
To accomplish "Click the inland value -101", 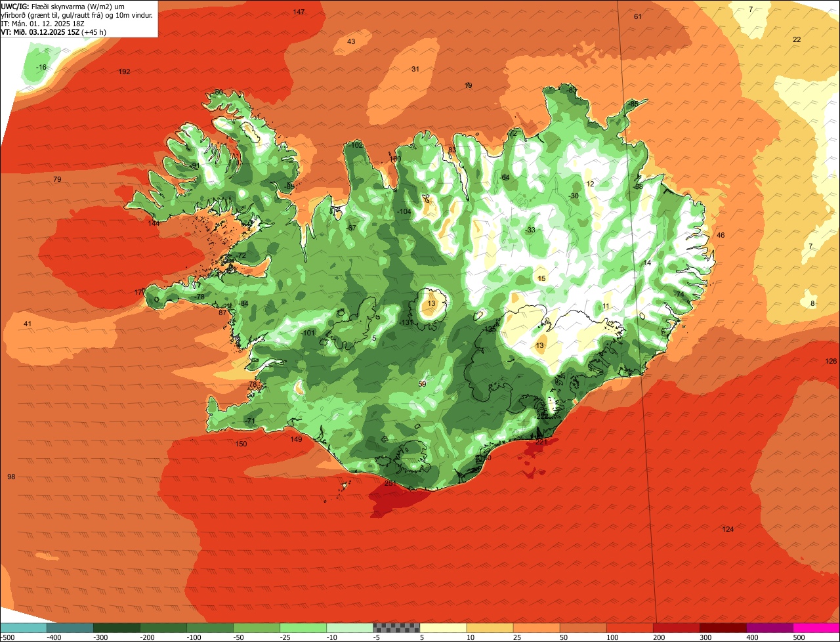I will tap(308, 333).
